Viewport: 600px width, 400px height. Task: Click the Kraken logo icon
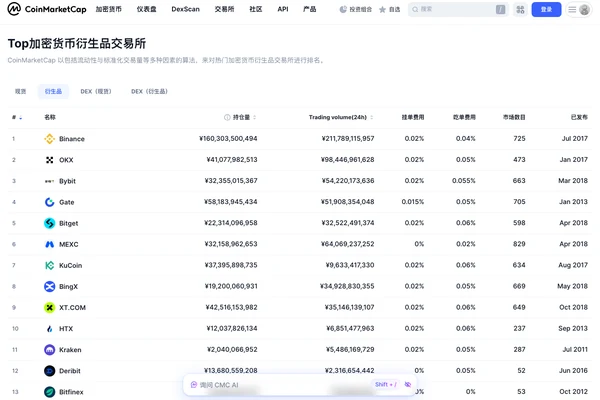[x=49, y=349]
